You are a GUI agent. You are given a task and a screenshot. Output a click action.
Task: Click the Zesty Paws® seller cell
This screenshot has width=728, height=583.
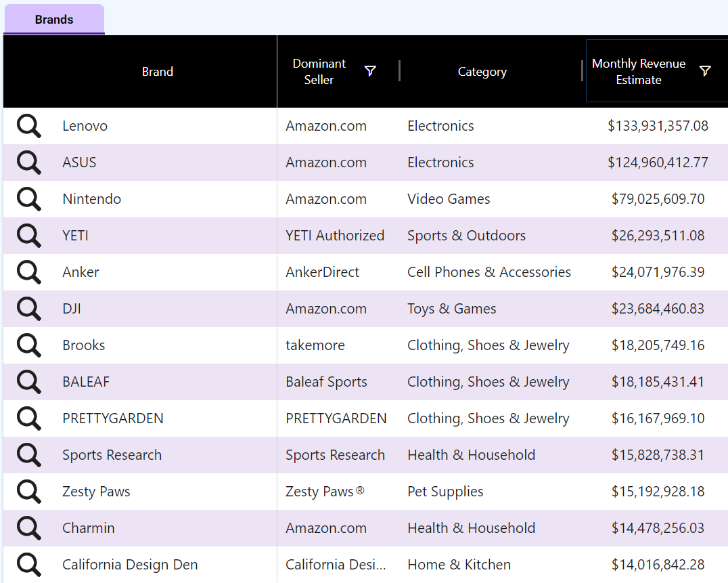pos(325,492)
